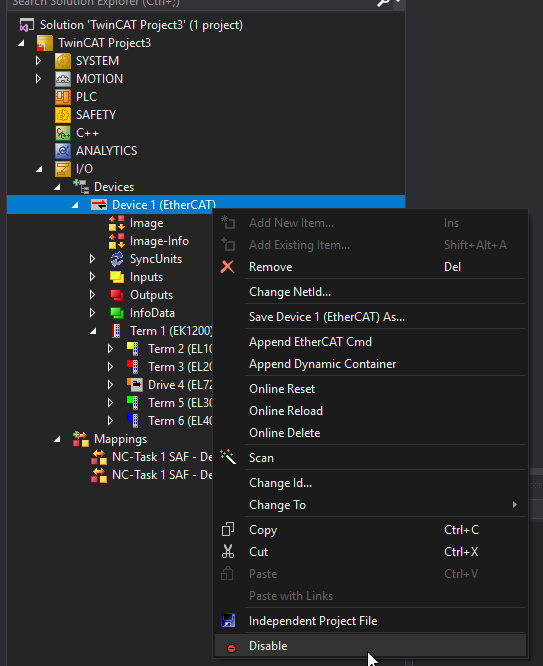The width and height of the screenshot is (543, 666).
Task: Click the 'ANALYTICS' tree label
Action: pyautogui.click(x=107, y=151)
